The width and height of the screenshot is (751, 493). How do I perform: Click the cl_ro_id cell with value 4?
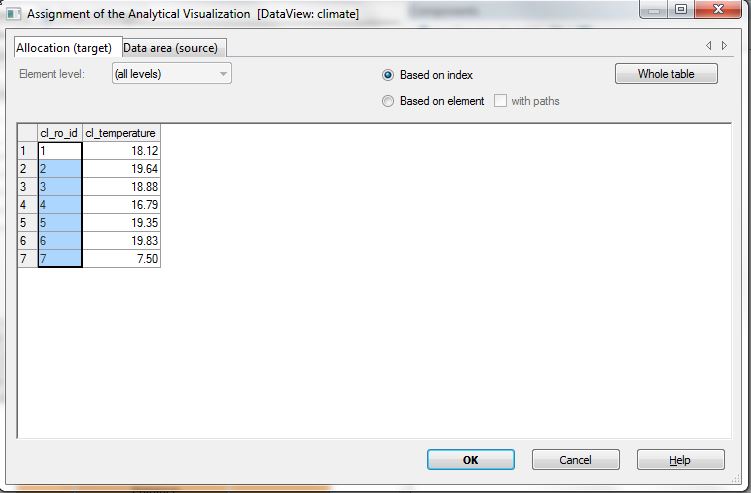(x=60, y=205)
